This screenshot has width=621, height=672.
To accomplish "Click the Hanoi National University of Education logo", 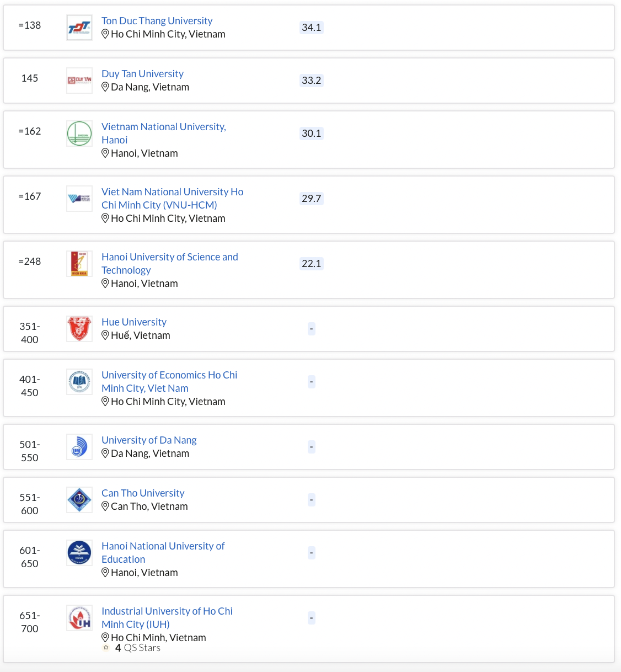I will click(x=79, y=553).
